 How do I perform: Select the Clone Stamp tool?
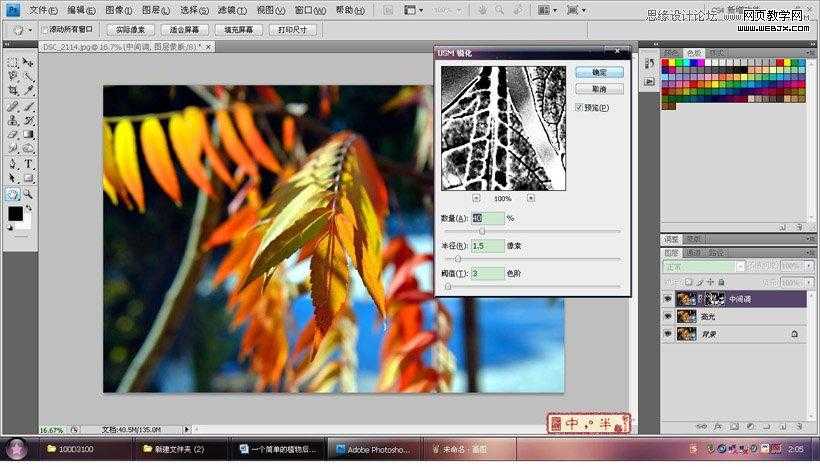13,120
